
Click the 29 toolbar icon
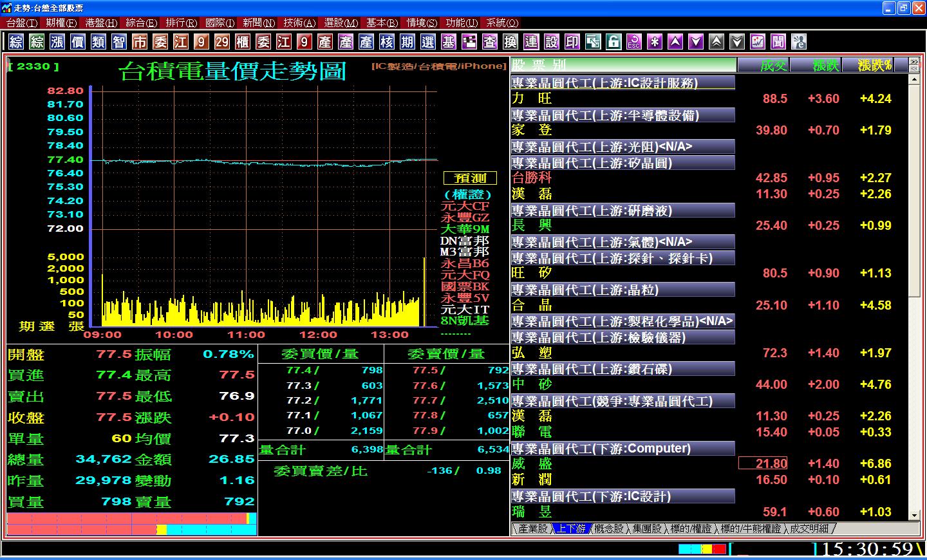222,42
